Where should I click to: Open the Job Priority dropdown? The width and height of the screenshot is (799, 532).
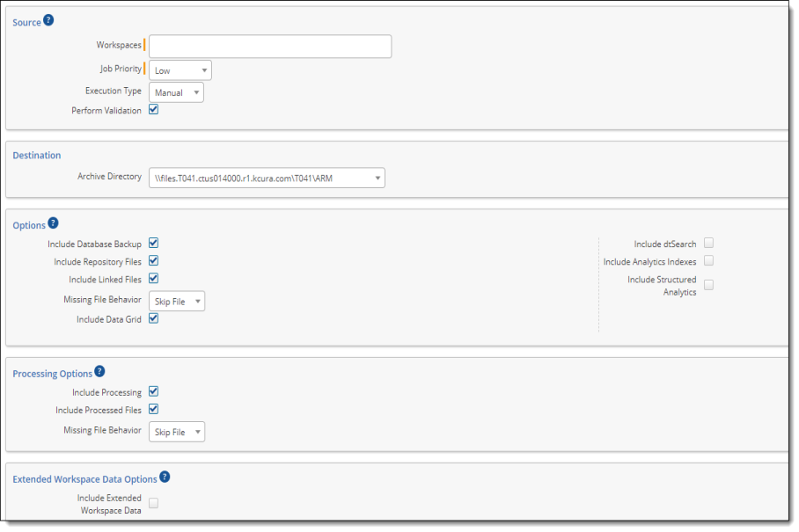(180, 70)
